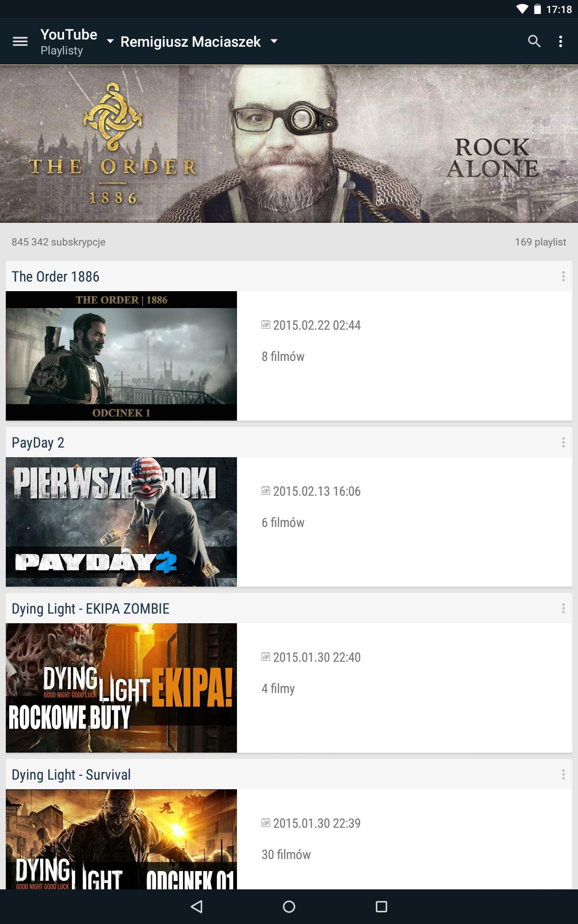
Task: Tap the calendar icon beside 2015.01.30 22:40
Action: tap(266, 656)
